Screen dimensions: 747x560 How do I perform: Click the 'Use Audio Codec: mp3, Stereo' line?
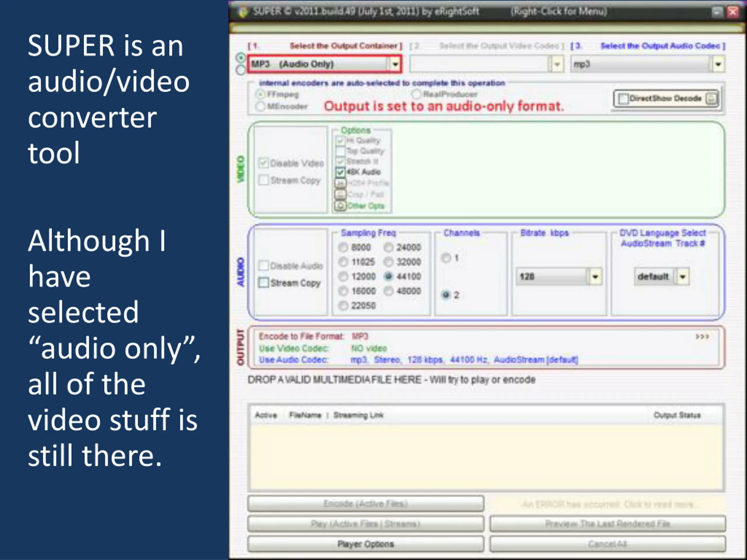click(418, 360)
